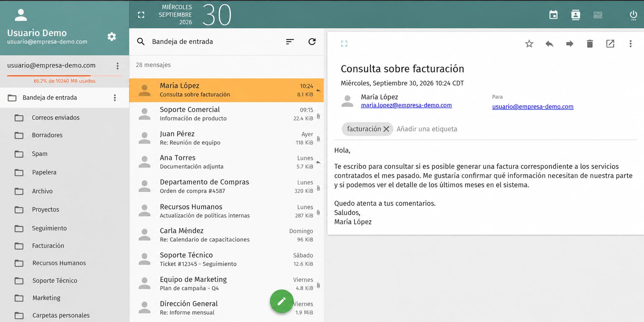Remove the facturación tag
This screenshot has width=644, height=322.
[x=386, y=129]
